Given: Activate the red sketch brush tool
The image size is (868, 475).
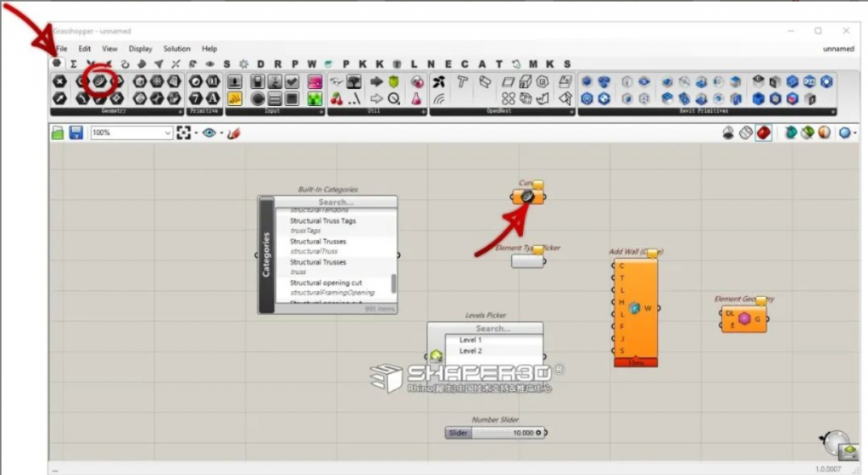Looking at the screenshot, I should 234,133.
